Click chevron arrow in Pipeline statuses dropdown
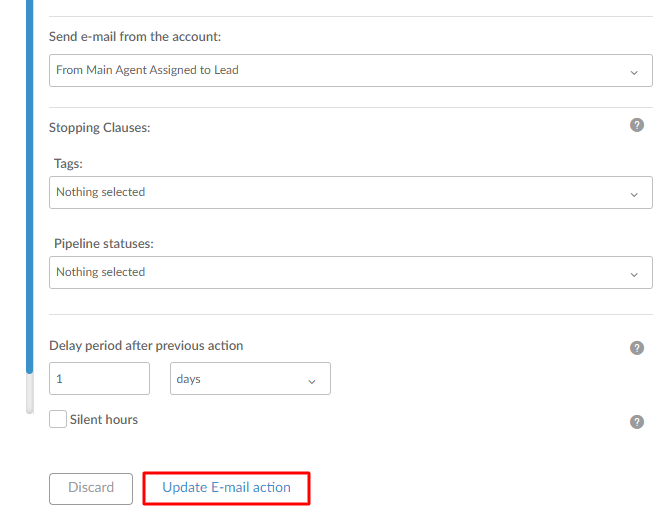This screenshot has height=515, width=665. 634,275
